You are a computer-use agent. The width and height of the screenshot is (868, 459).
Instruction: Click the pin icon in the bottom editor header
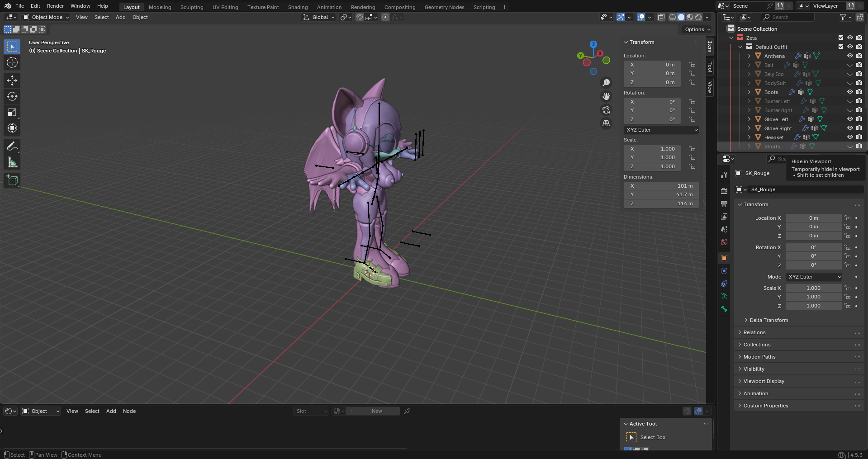(x=407, y=411)
